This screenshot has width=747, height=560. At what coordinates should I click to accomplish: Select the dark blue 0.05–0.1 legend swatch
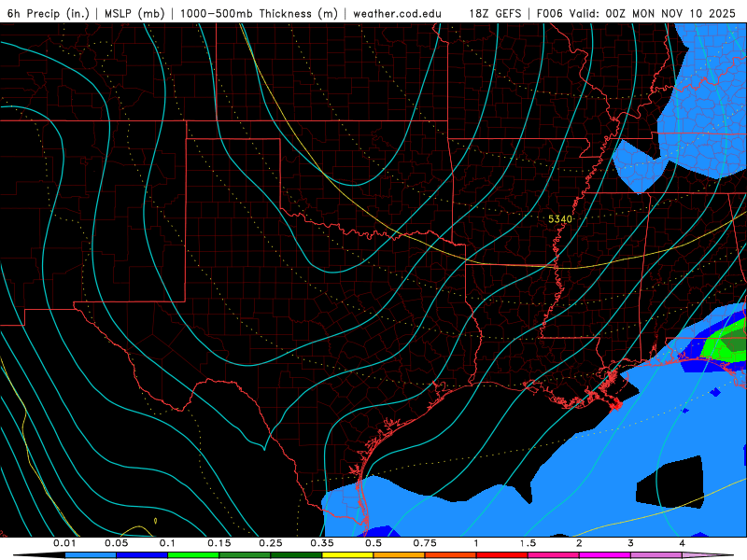142,555
